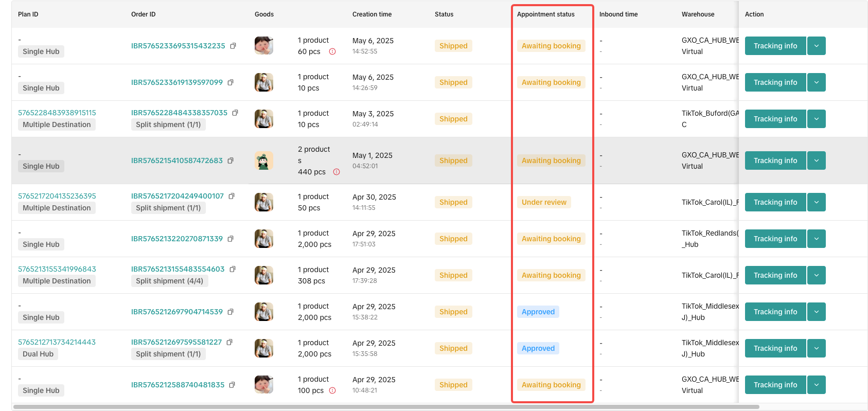Open action dropdown for May 1, 2025 order

click(817, 160)
